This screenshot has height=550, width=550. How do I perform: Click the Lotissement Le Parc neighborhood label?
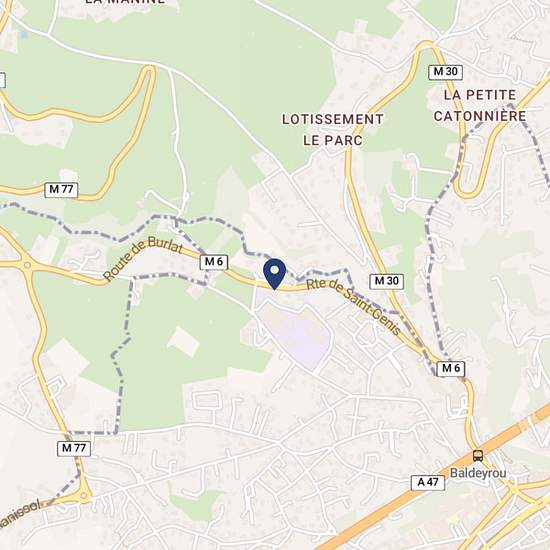click(333, 130)
